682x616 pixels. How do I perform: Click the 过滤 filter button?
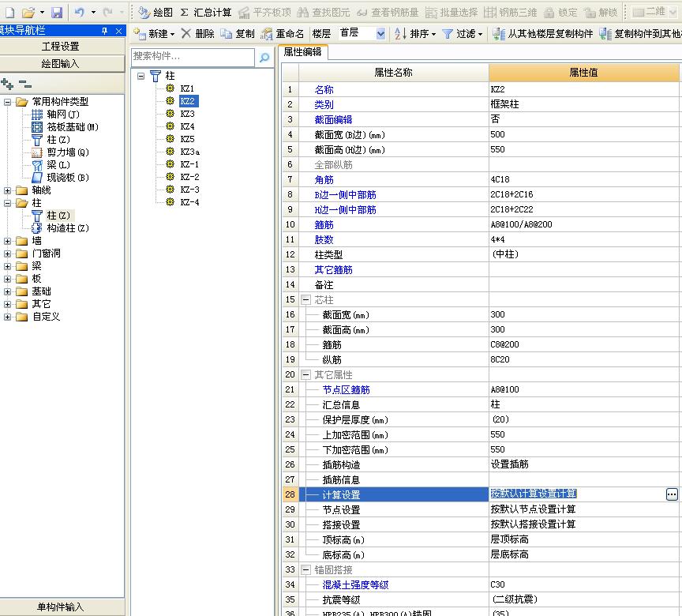click(x=463, y=33)
